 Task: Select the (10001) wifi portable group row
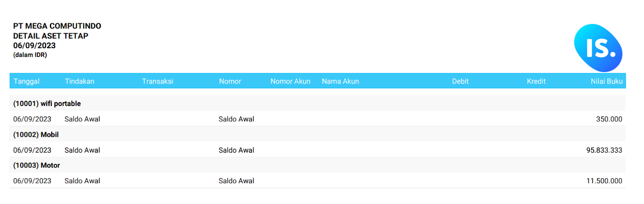[x=47, y=104]
